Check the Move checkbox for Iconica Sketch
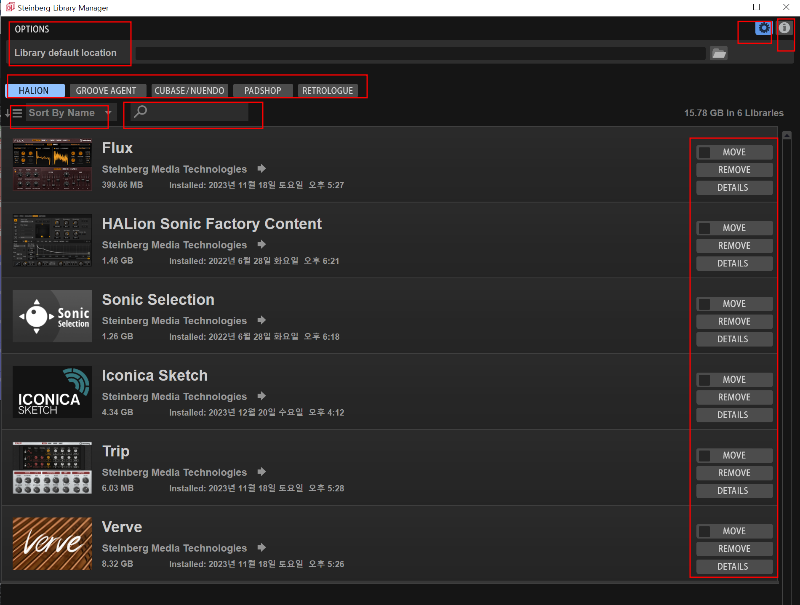Screen dimensions: 800x605 pos(705,380)
